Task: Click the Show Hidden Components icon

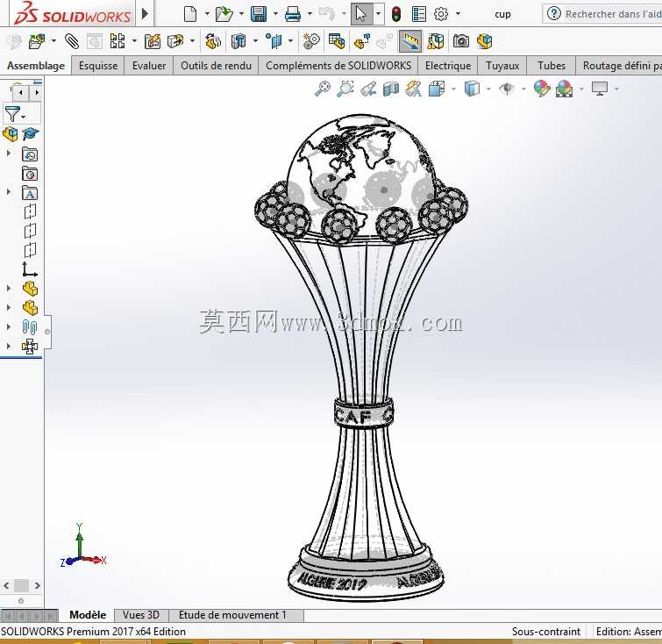Action: (x=213, y=41)
